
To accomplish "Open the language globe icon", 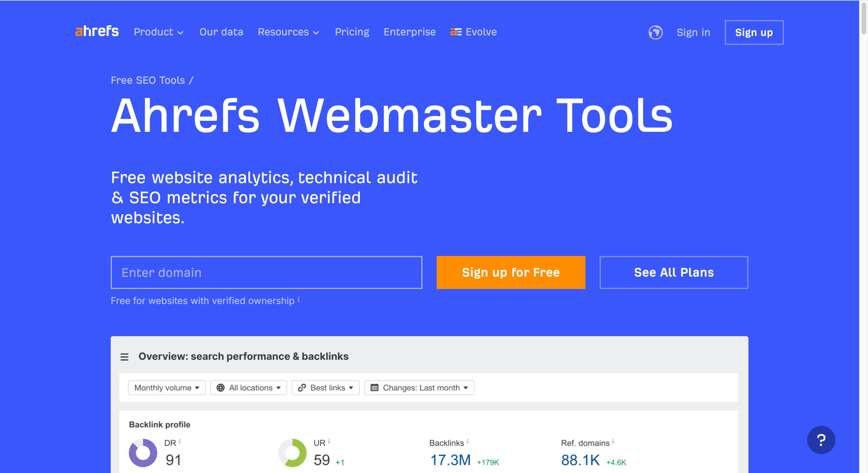I will pyautogui.click(x=655, y=32).
